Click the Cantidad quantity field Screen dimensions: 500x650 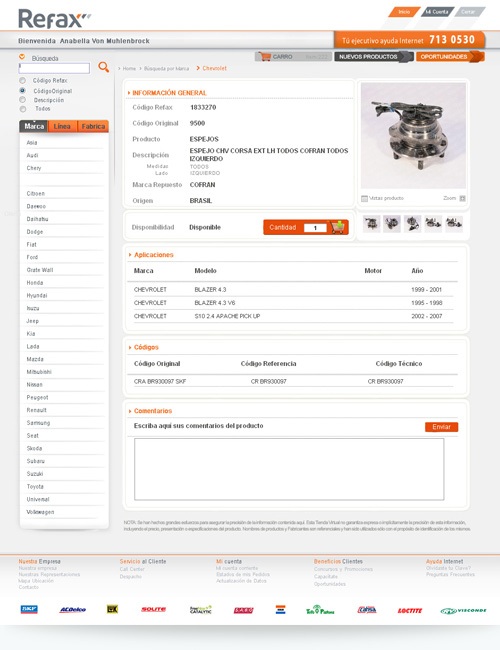tap(315, 228)
